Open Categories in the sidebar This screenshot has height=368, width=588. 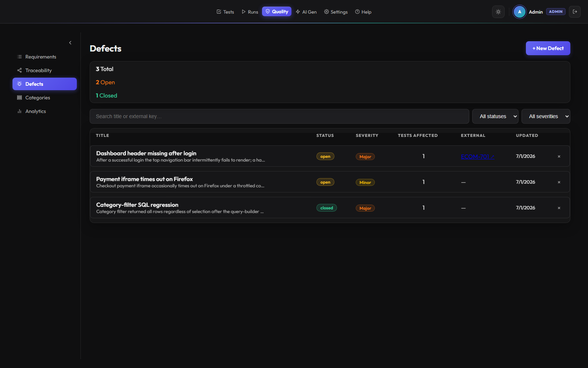click(x=44, y=98)
